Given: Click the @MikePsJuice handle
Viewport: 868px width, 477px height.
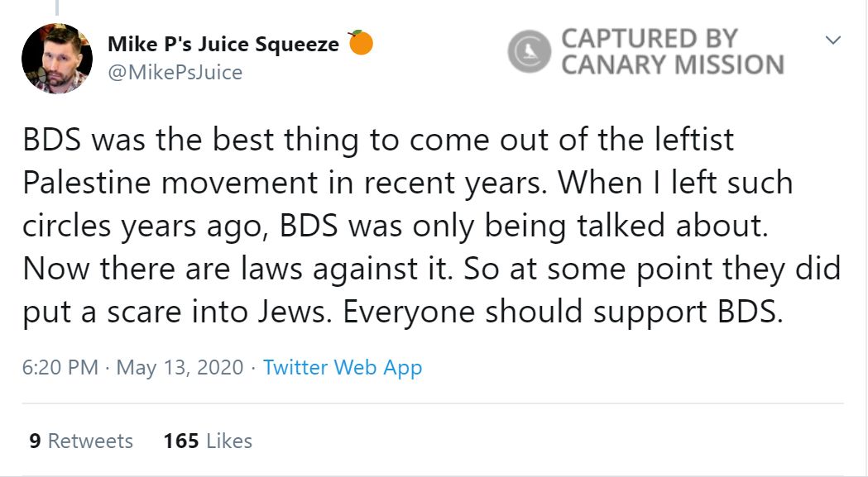Looking at the screenshot, I should 175,72.
